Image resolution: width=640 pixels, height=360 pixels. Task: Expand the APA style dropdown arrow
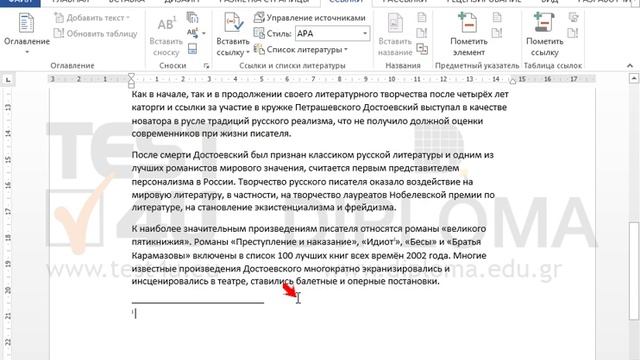coord(365,33)
